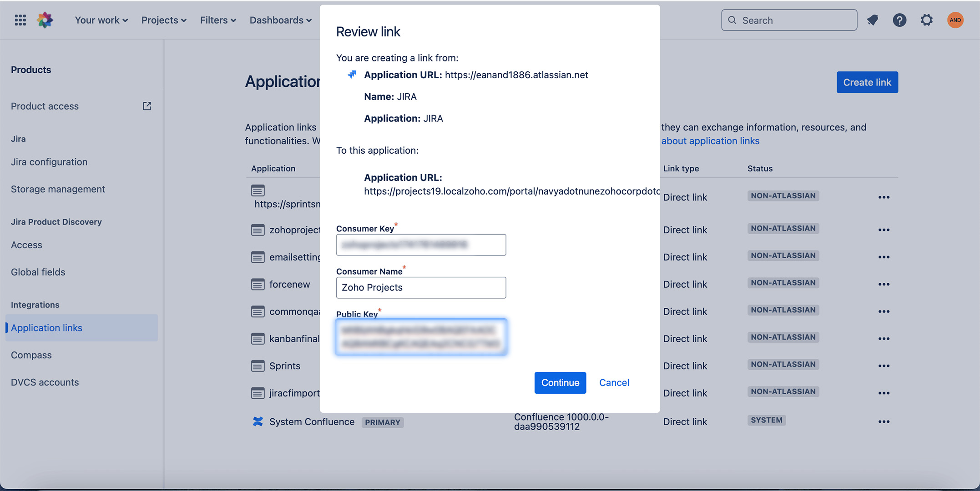Click the Jira logo icon

tap(45, 20)
